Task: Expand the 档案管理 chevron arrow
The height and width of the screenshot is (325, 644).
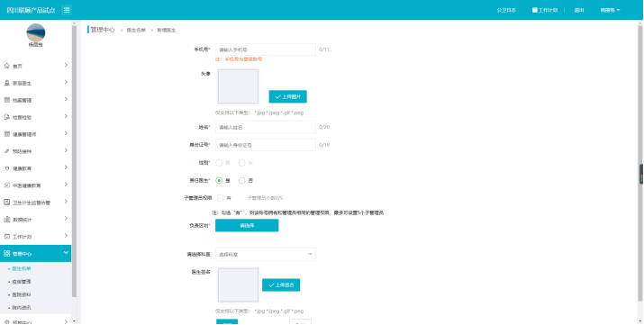Action: (x=66, y=99)
